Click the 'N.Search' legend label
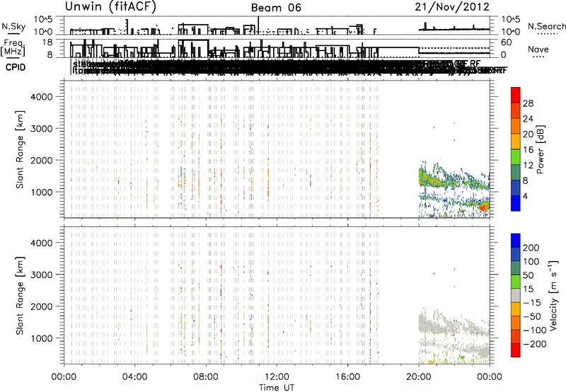566x392 pixels. (x=546, y=26)
